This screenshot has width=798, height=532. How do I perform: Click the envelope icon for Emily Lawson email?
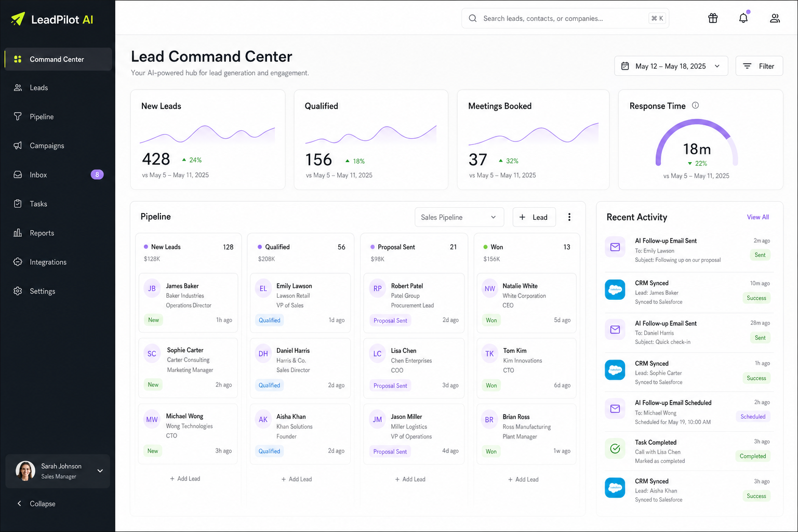click(x=615, y=247)
